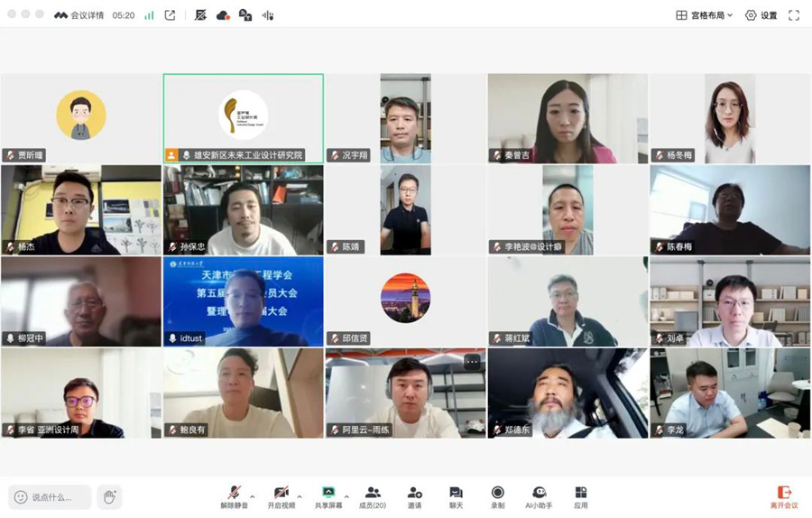Toggle 录制 meeting recording

pyautogui.click(x=497, y=496)
